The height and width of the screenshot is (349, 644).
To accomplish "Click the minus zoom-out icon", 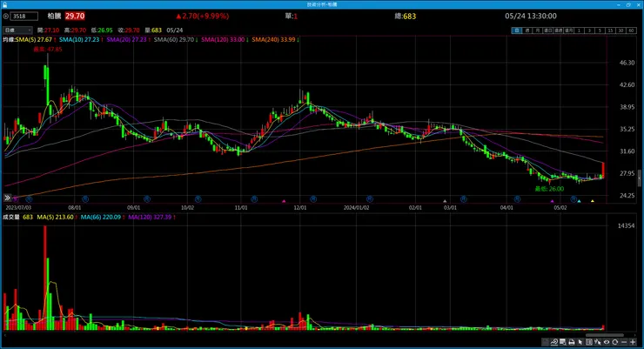I will pos(624,342).
